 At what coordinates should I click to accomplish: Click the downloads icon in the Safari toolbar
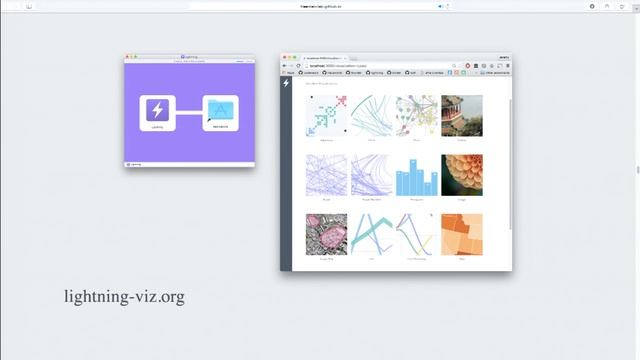(x=592, y=6)
